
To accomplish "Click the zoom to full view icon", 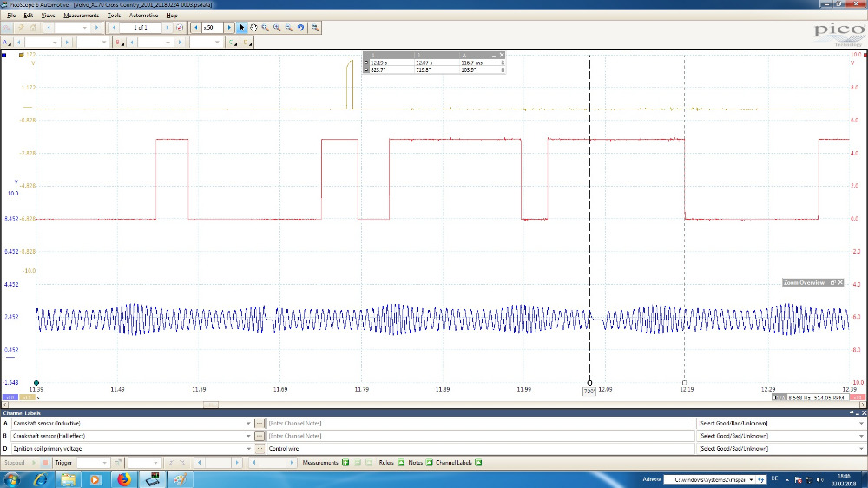I will click(314, 28).
